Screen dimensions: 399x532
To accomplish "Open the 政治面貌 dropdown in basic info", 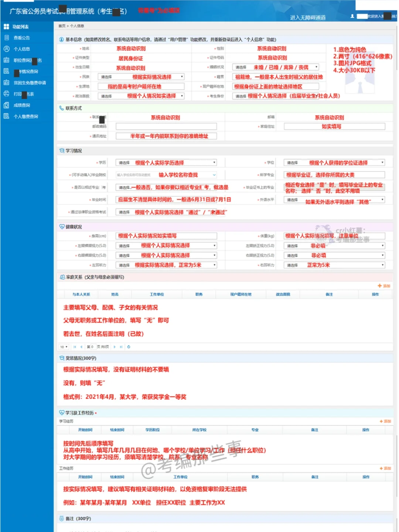I will 141,96.
